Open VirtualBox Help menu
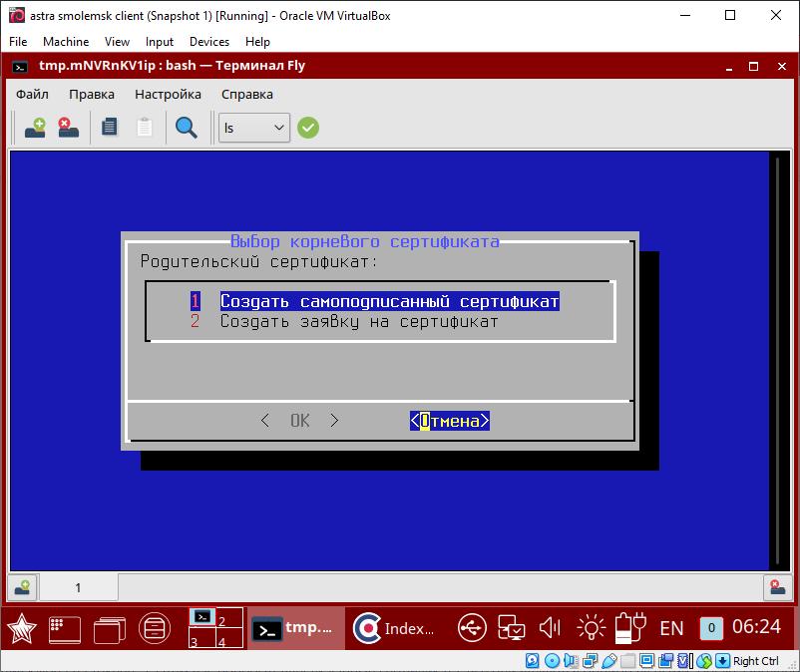800x672 pixels. click(257, 41)
